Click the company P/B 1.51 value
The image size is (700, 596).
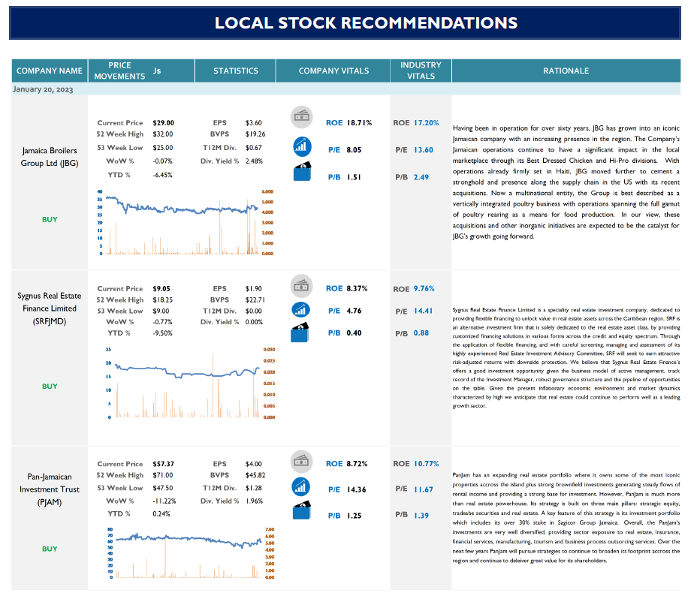354,177
